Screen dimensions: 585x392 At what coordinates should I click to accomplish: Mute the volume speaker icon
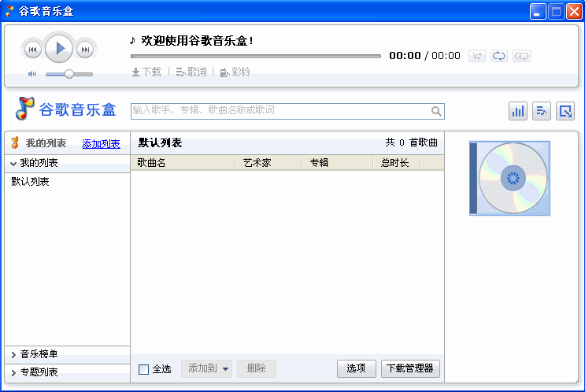point(32,74)
